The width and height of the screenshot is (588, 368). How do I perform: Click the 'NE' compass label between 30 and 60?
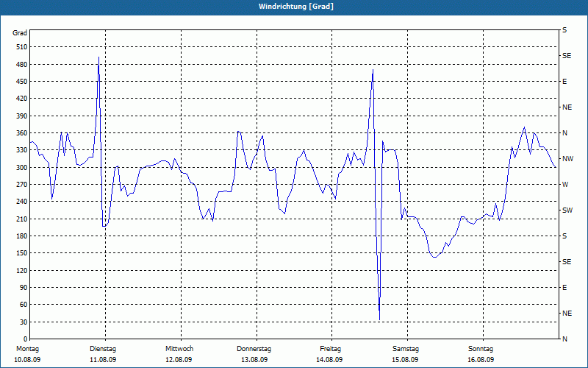[567, 314]
